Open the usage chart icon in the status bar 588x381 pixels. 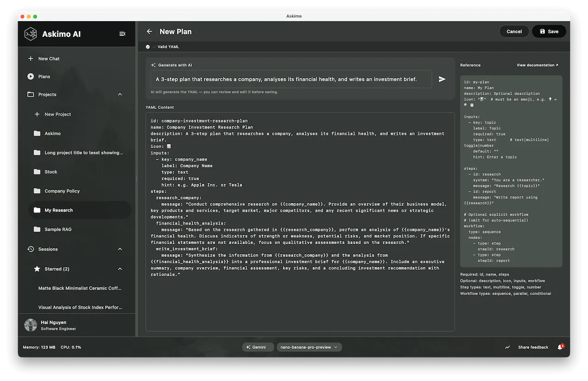[508, 347]
